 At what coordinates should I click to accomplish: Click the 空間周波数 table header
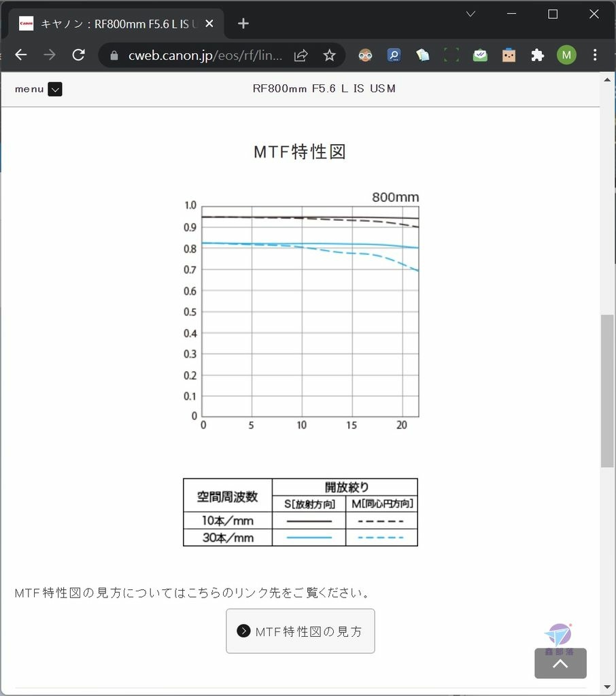(227, 496)
